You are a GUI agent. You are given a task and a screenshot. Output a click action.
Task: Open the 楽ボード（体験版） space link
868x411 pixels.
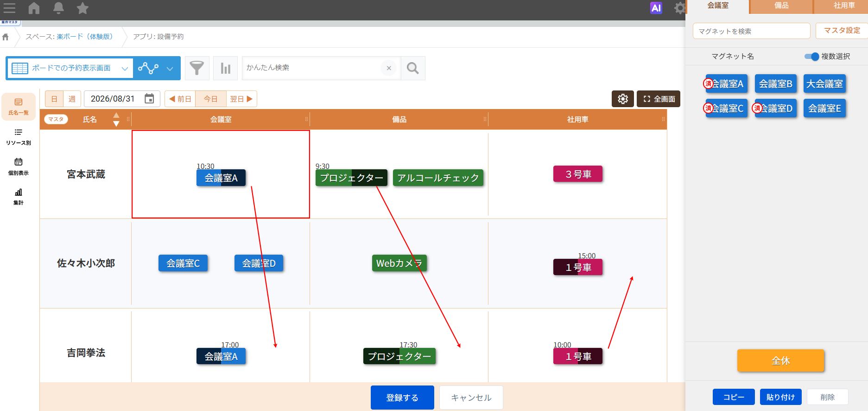coord(85,36)
